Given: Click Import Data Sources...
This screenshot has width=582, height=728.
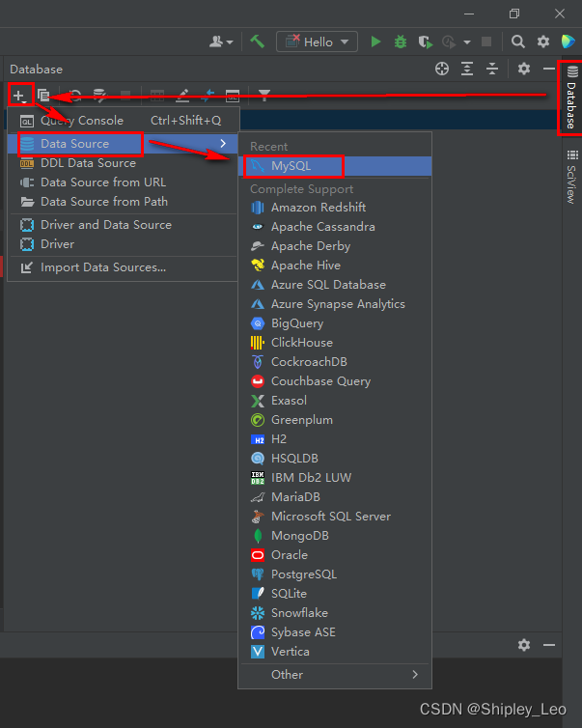Looking at the screenshot, I should [x=123, y=267].
